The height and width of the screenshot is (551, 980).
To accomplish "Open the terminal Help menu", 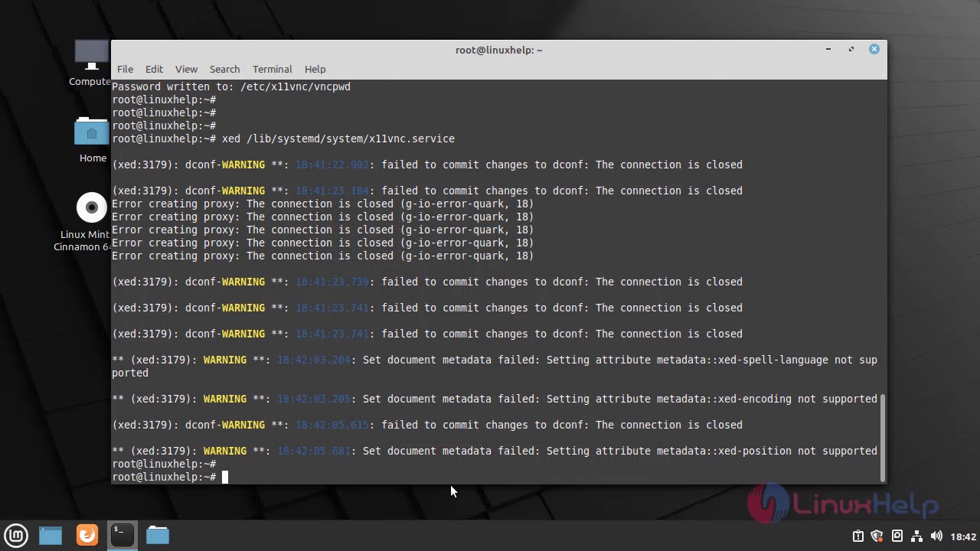I will [315, 69].
